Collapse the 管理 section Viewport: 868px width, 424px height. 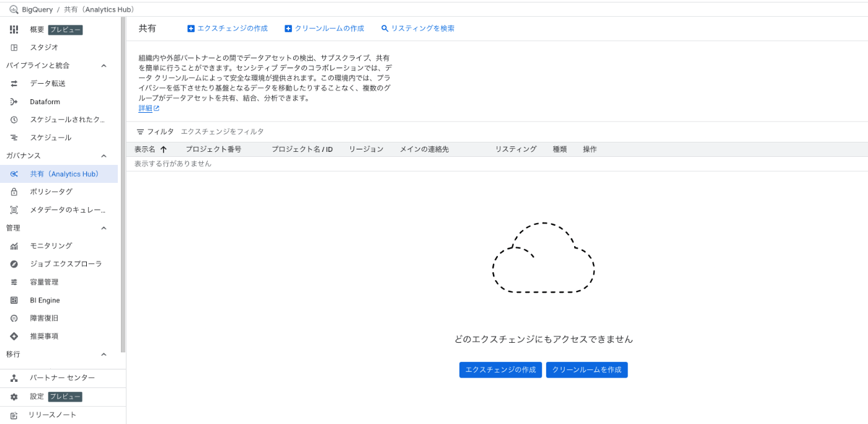click(x=104, y=228)
